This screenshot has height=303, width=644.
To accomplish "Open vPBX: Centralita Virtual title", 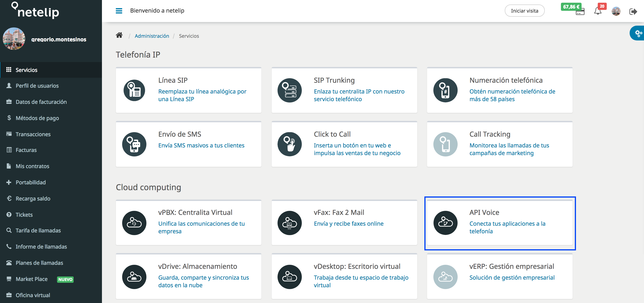I will [x=195, y=212].
